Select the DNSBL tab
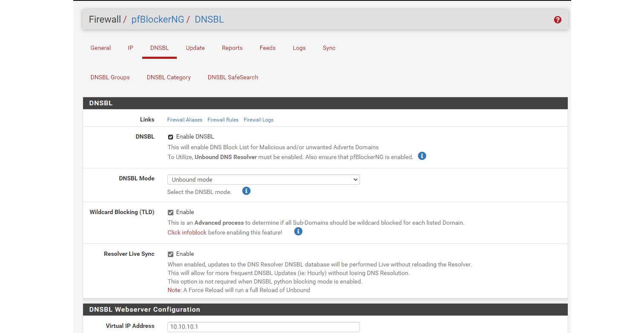 (159, 48)
